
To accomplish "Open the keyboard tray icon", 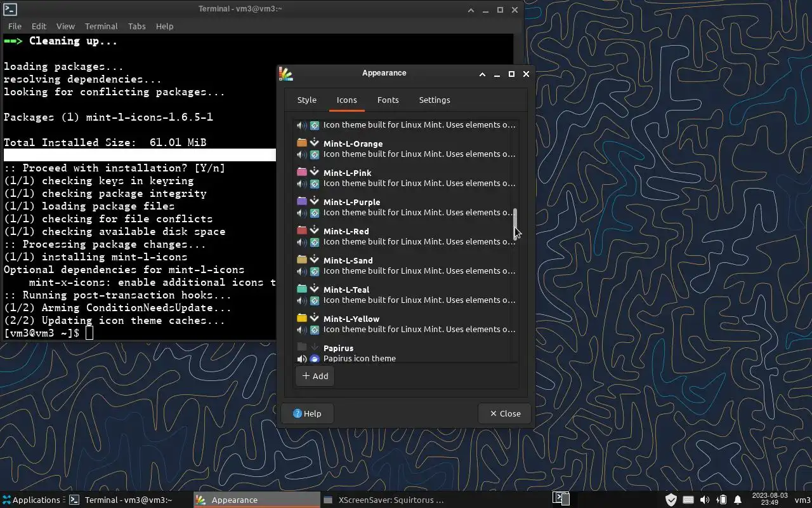I will (688, 500).
